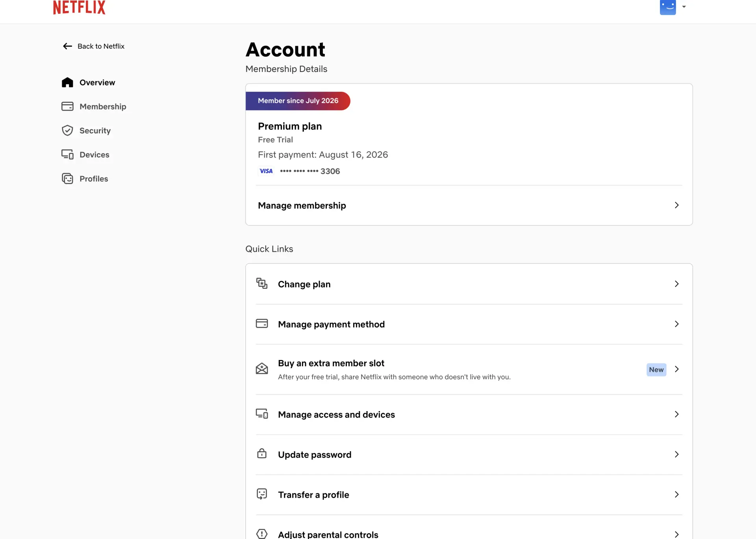This screenshot has height=539, width=756.
Task: Click the extra member slot chevron
Action: coord(676,369)
